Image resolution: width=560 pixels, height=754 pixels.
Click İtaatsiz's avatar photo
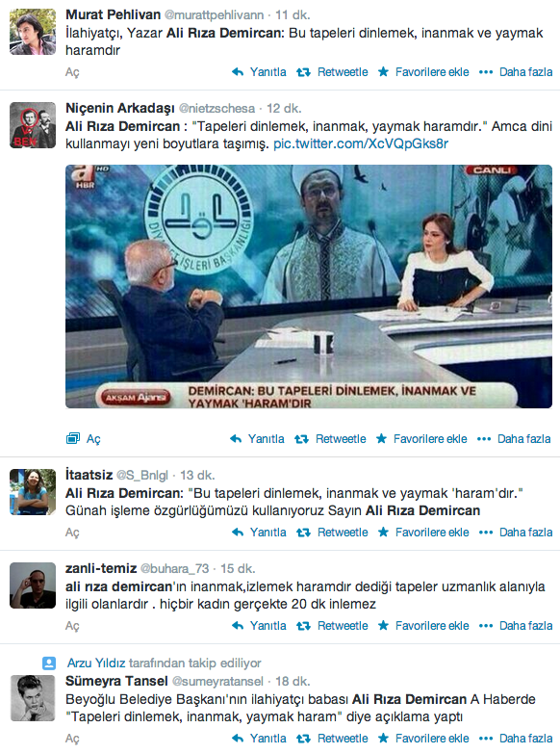click(x=33, y=492)
